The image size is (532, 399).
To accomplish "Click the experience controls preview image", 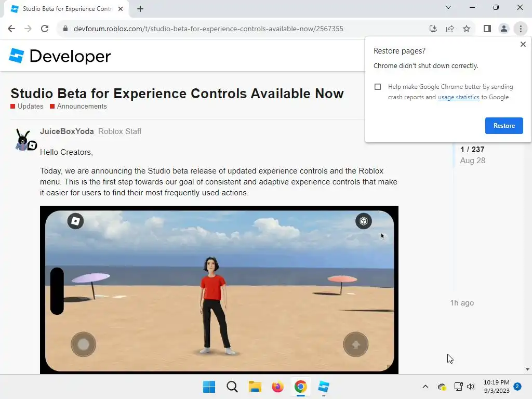I will pyautogui.click(x=219, y=290).
